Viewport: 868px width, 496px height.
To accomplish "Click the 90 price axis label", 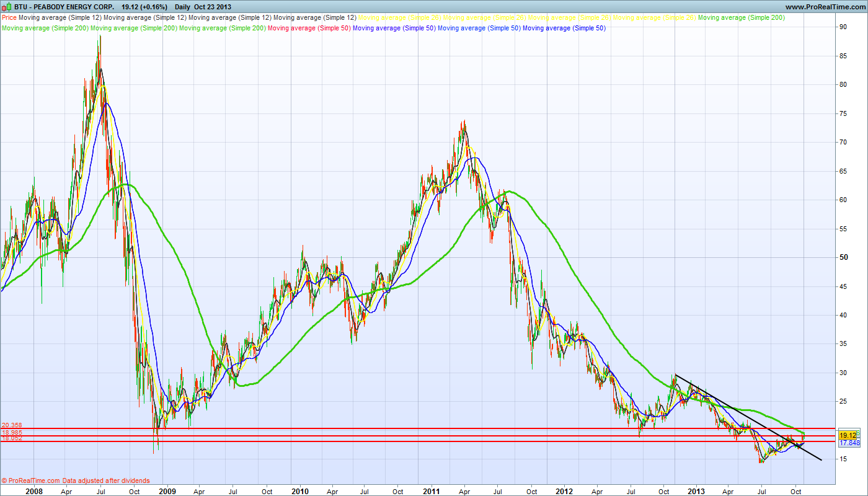I will pos(843,27).
